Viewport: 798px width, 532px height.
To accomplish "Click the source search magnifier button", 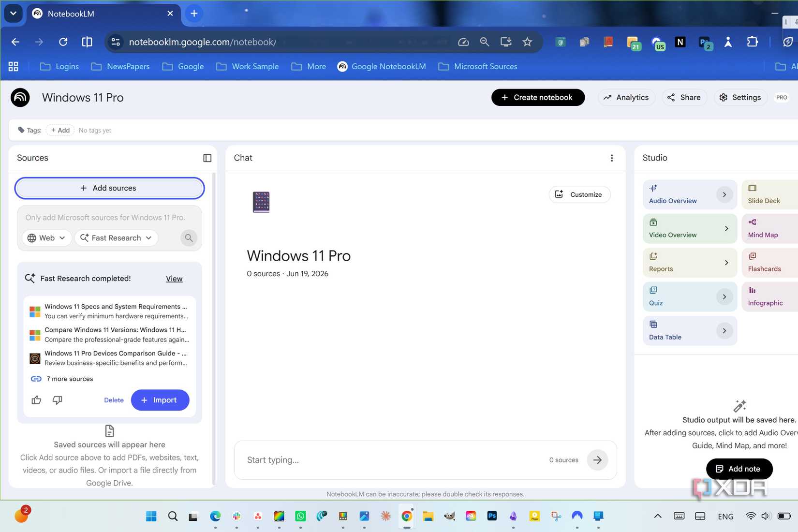I will (189, 238).
